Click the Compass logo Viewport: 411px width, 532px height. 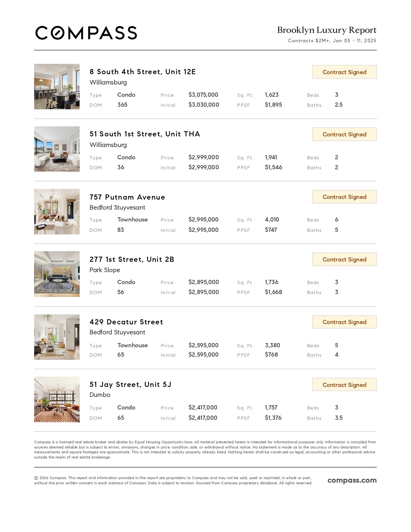click(86, 33)
